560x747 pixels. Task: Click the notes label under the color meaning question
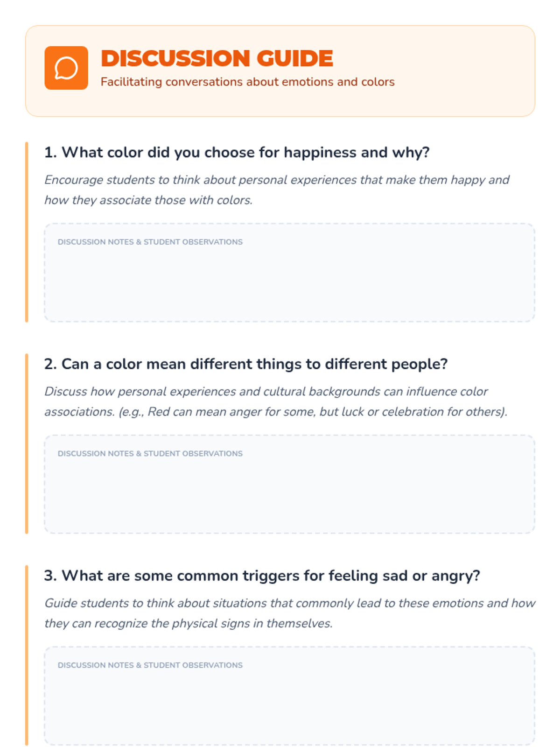coord(150,453)
